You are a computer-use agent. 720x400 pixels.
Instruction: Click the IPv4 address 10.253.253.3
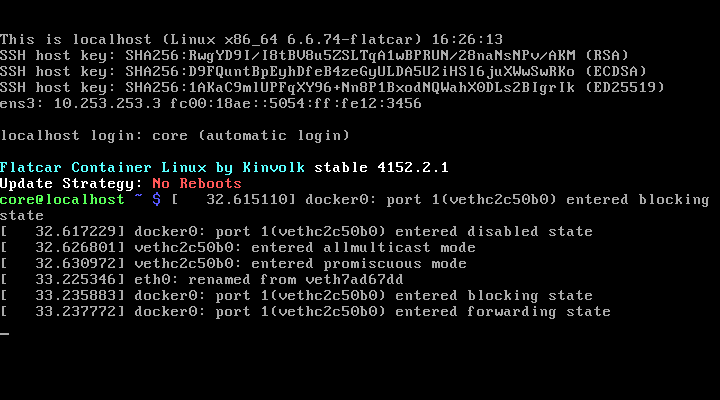pos(96,103)
